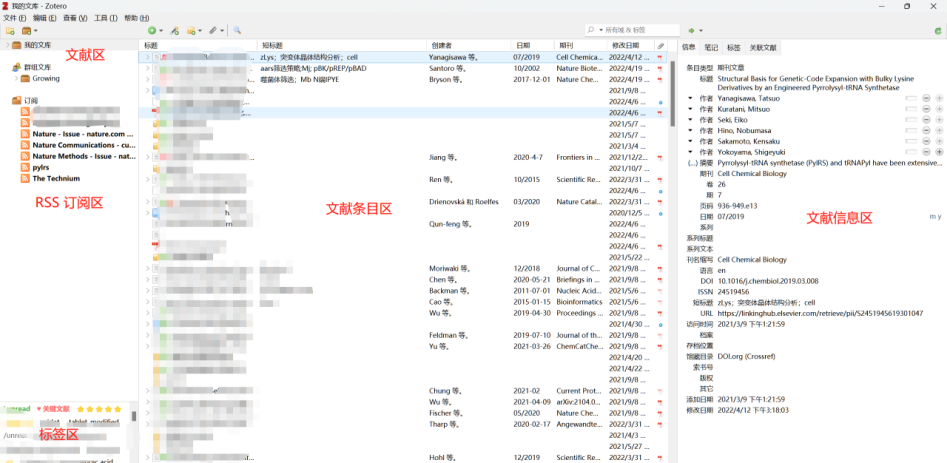Filter by red 关键文献 colored tag
The image size is (947, 463).
(53, 409)
